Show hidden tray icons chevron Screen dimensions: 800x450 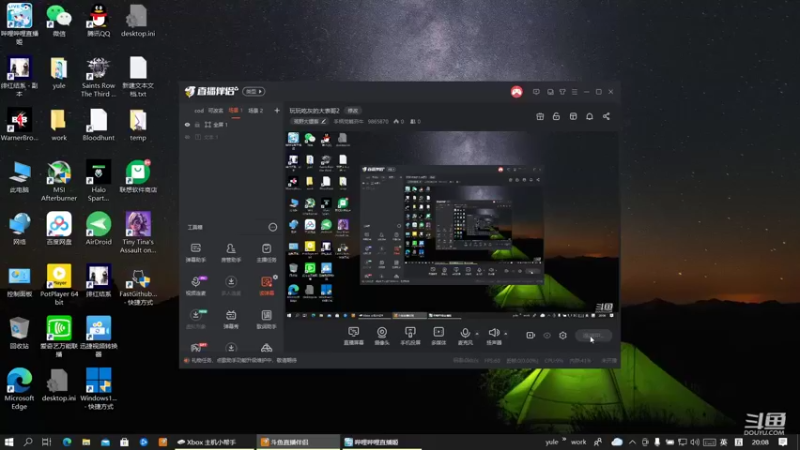coord(632,442)
